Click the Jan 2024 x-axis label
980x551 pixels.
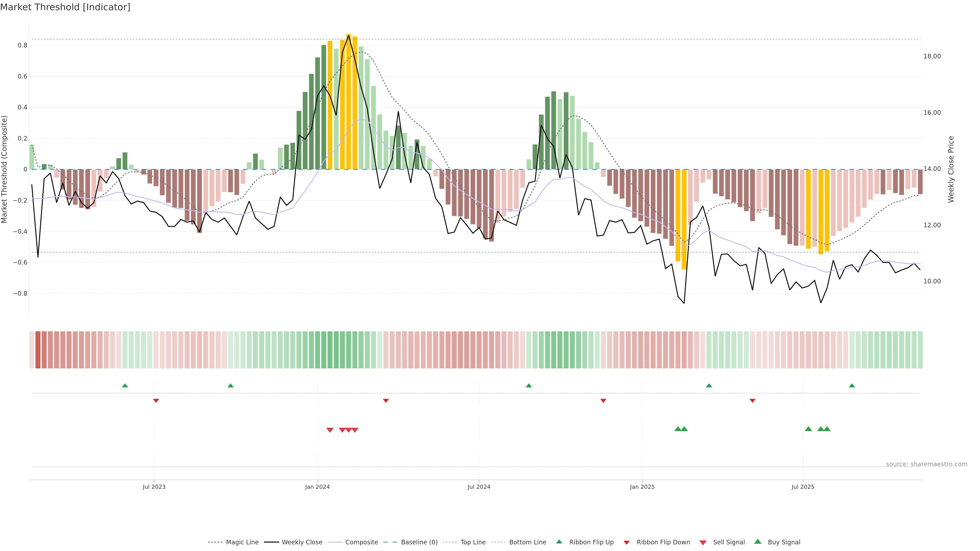pos(317,487)
